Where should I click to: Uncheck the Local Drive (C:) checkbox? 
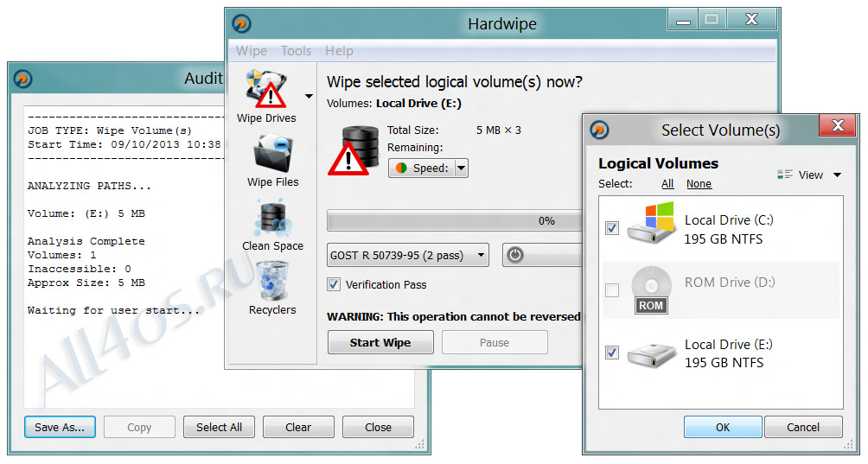point(612,228)
